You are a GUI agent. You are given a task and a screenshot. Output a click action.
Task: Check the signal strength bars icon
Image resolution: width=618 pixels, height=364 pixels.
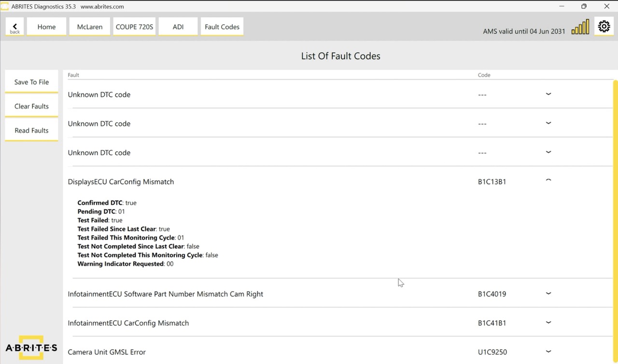580,27
